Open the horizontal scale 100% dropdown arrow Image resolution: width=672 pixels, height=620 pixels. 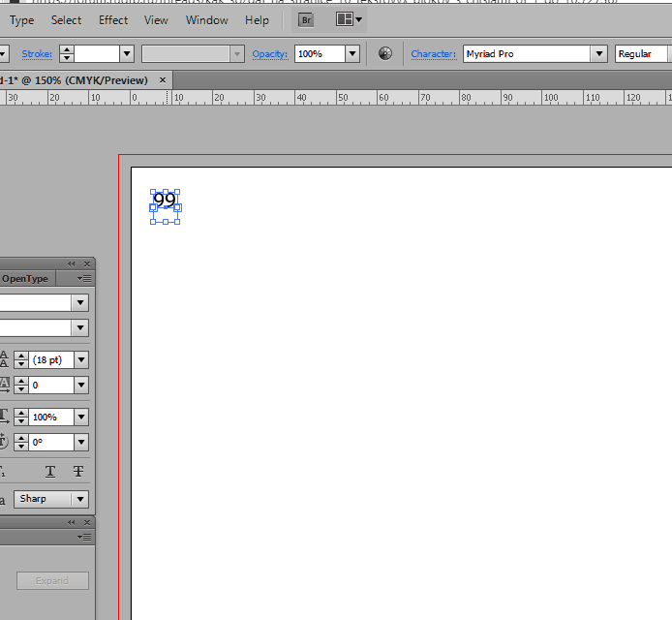coord(81,417)
